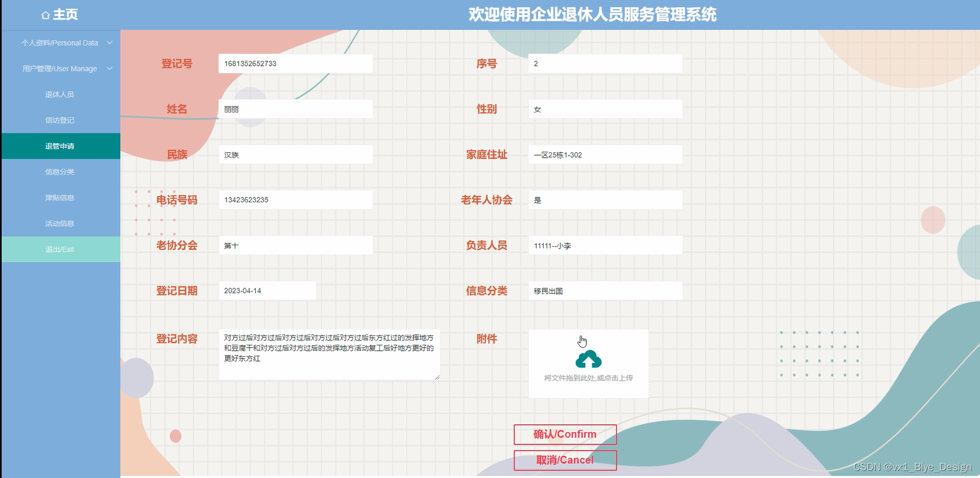Screen dimensions: 980x478
Task: Click the 电话号码 label
Action: click(x=177, y=200)
